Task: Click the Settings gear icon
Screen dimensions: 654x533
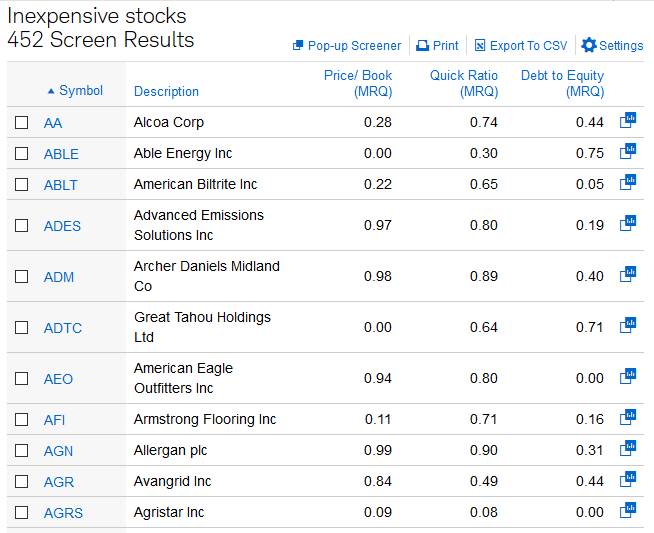Action: coord(589,45)
